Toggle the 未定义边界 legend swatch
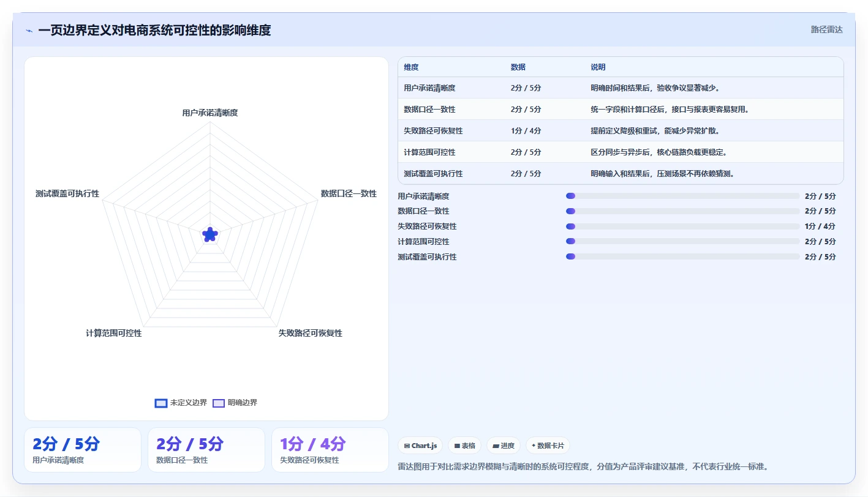Screen dimensions: 868x497 coord(161,403)
